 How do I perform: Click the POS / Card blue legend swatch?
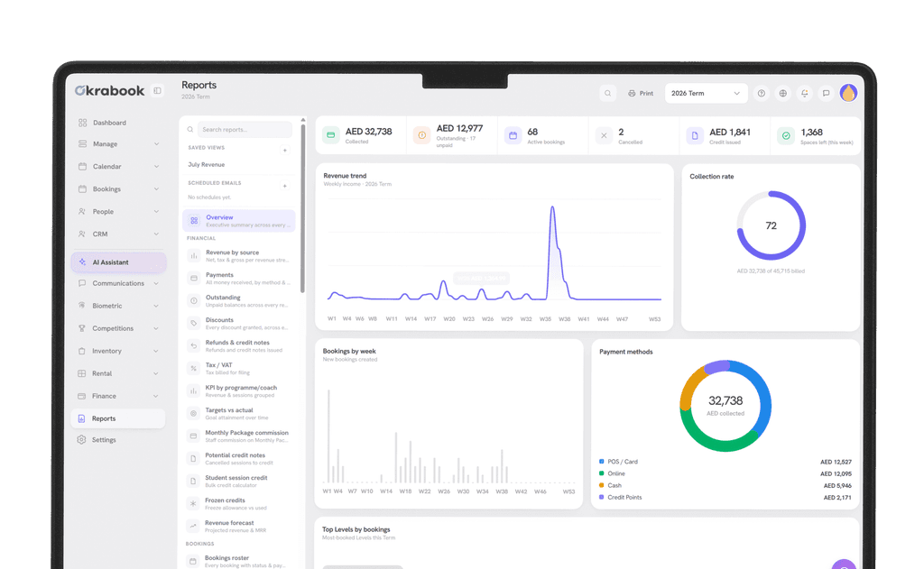tap(602, 462)
